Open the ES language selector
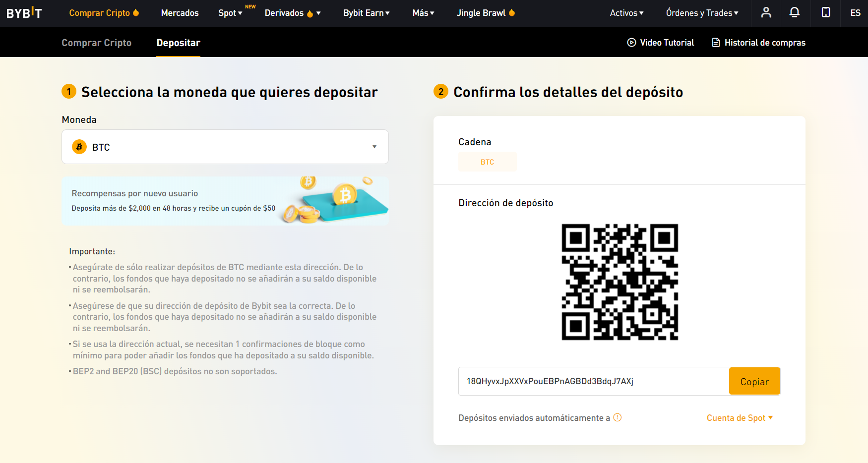 coord(855,13)
